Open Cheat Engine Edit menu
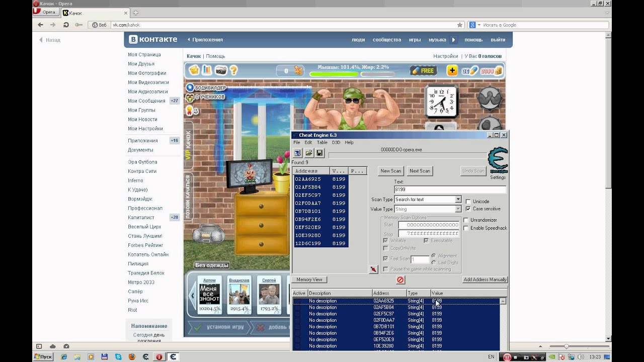 pos(308,143)
